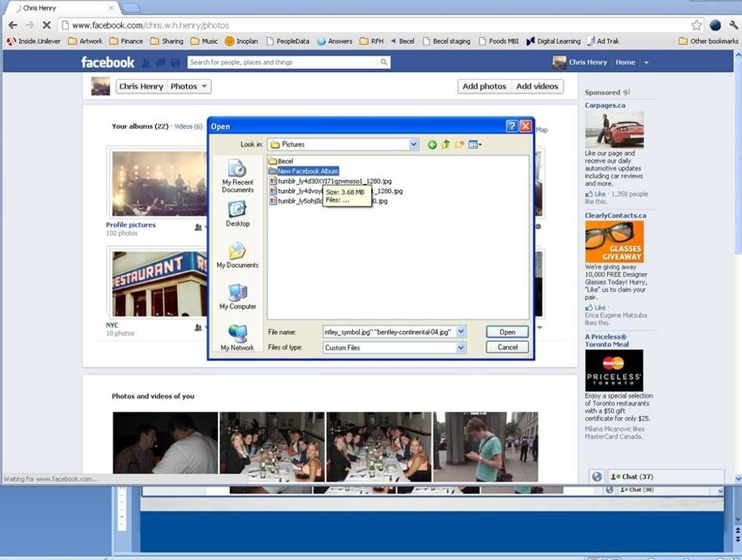The width and height of the screenshot is (742, 560).
Task: Open Inside.Unilever bookmark
Action: (x=33, y=41)
